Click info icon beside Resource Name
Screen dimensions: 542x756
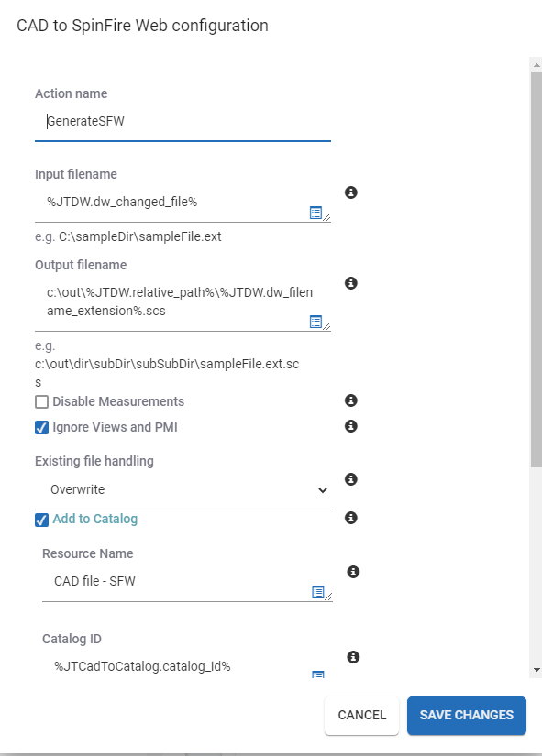353,572
